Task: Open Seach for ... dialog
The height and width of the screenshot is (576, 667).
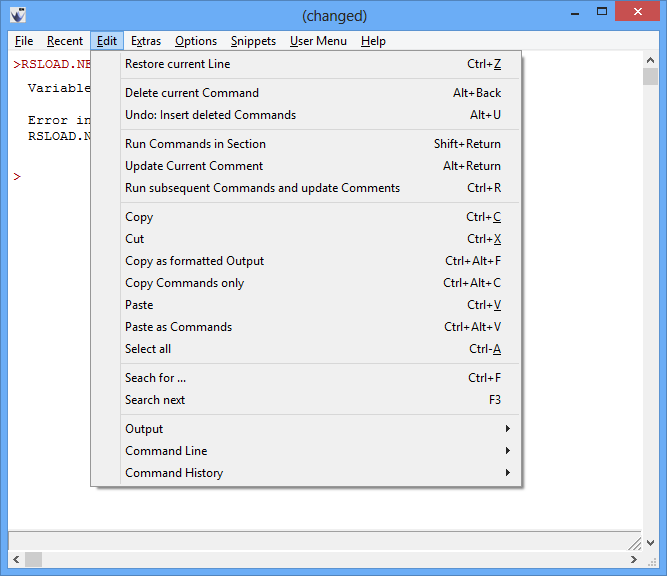Action: tap(306, 378)
